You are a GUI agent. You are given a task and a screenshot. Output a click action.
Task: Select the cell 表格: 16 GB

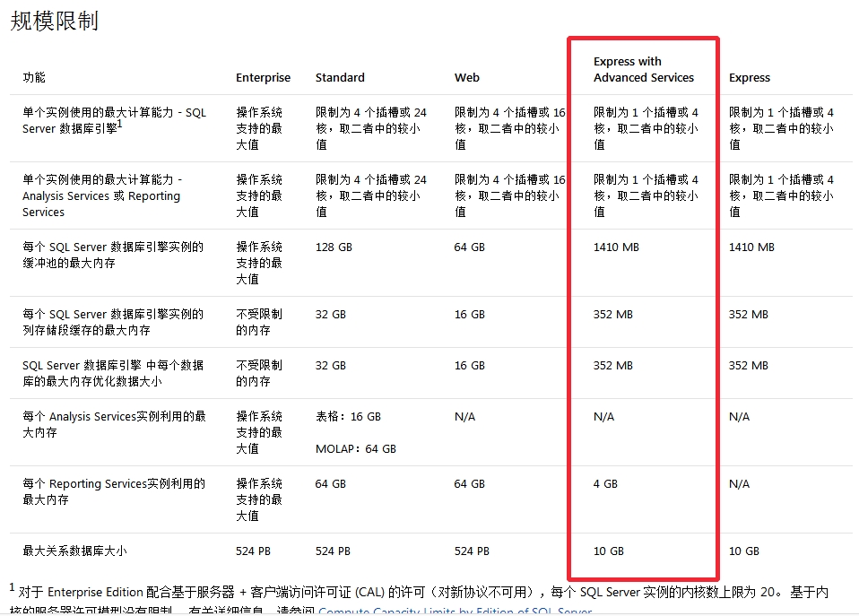tap(348, 417)
